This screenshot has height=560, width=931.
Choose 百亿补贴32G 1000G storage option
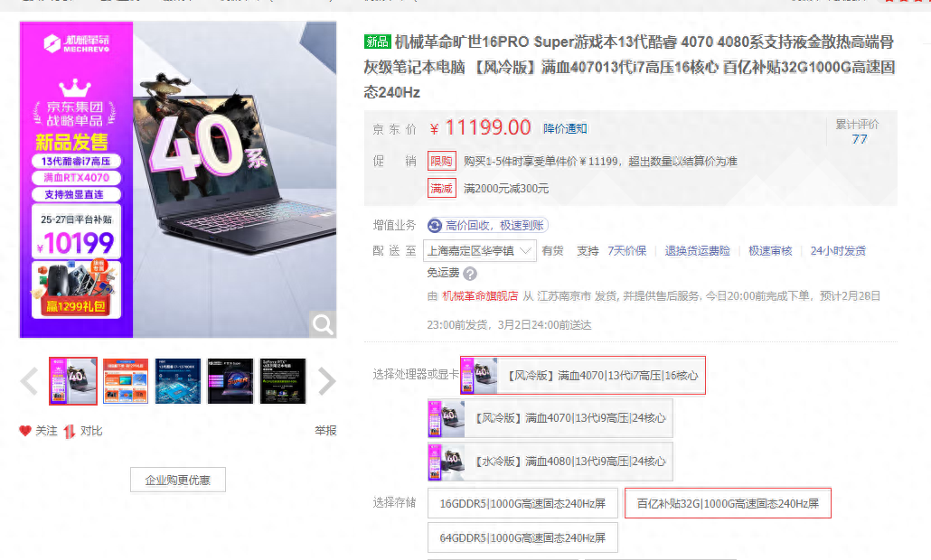(728, 504)
